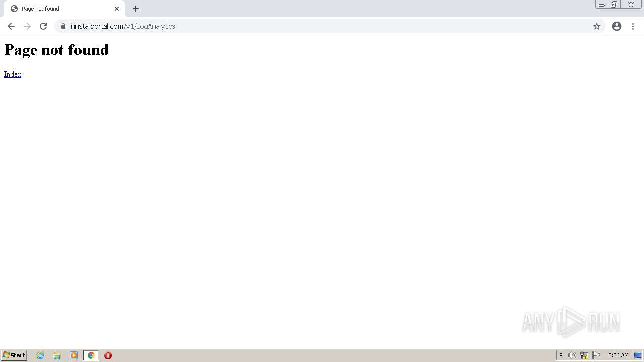Open the Windows Start menu
The height and width of the screenshot is (362, 644).
point(14,355)
